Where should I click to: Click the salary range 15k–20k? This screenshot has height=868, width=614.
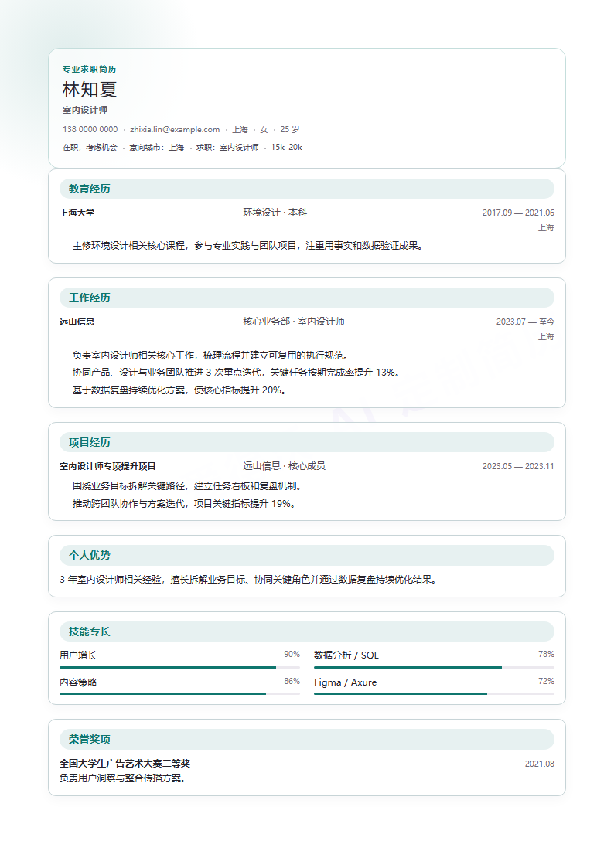[x=286, y=148]
